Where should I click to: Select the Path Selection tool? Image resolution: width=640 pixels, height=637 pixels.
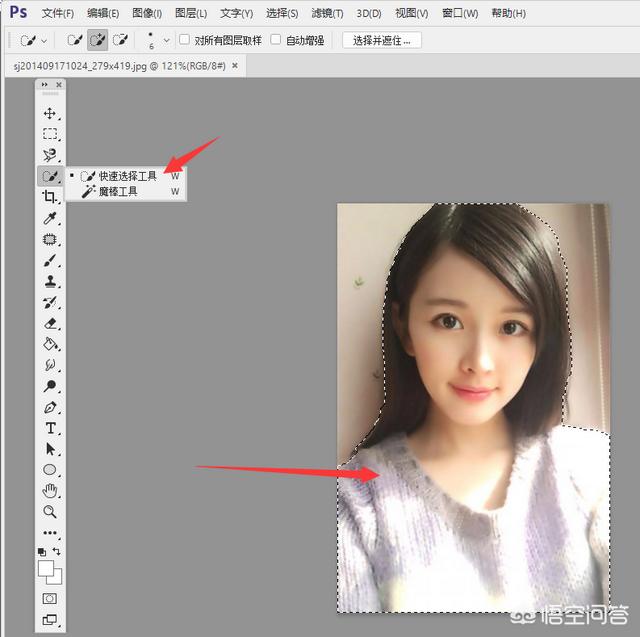click(x=50, y=449)
